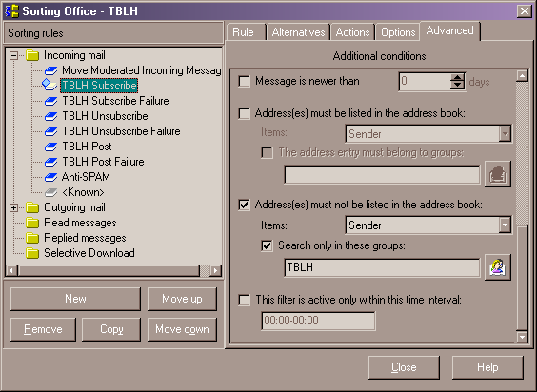Click the Close button
The image size is (537, 392).
click(x=404, y=367)
